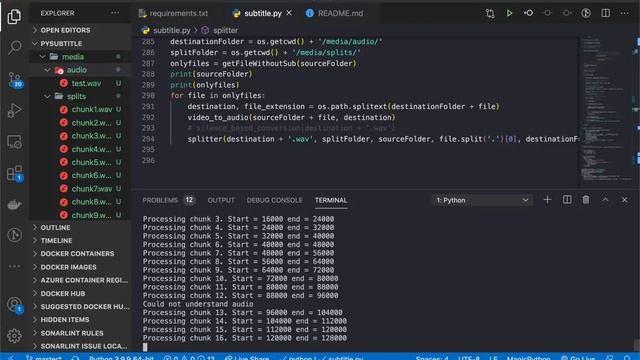Click line number 293 in the gutter
This screenshot has width=640, height=360.
(148, 128)
